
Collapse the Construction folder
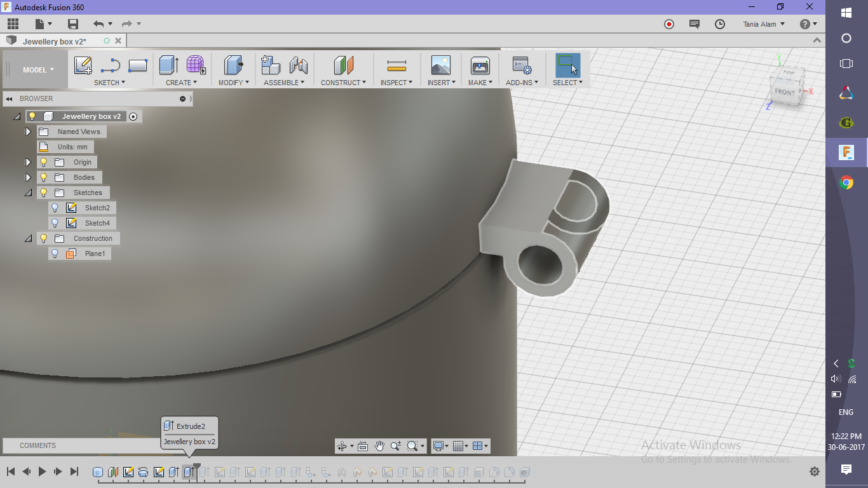coord(28,238)
